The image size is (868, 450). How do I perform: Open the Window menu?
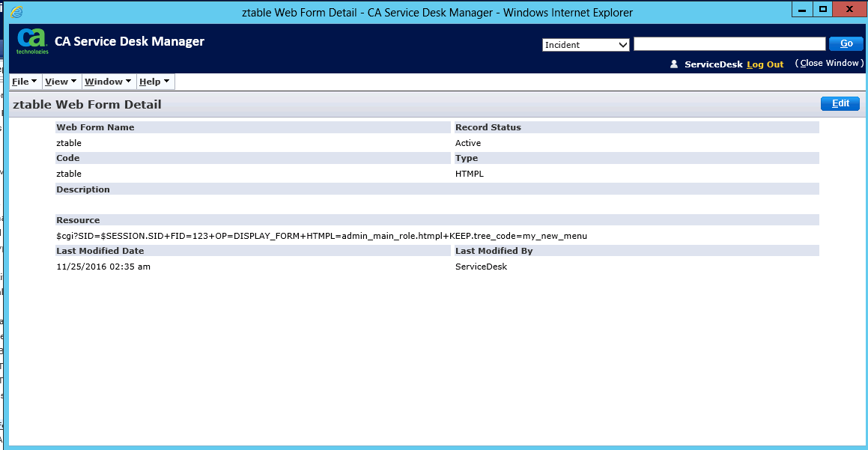pyautogui.click(x=108, y=82)
